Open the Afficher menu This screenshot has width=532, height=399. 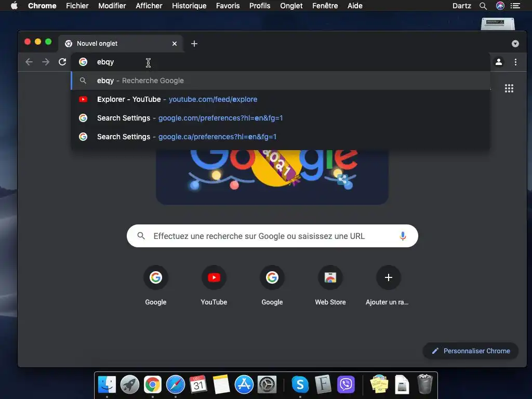[149, 5]
